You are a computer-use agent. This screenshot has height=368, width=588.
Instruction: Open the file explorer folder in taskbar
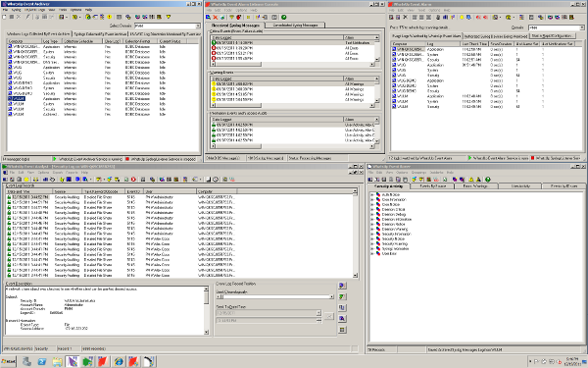(57, 361)
